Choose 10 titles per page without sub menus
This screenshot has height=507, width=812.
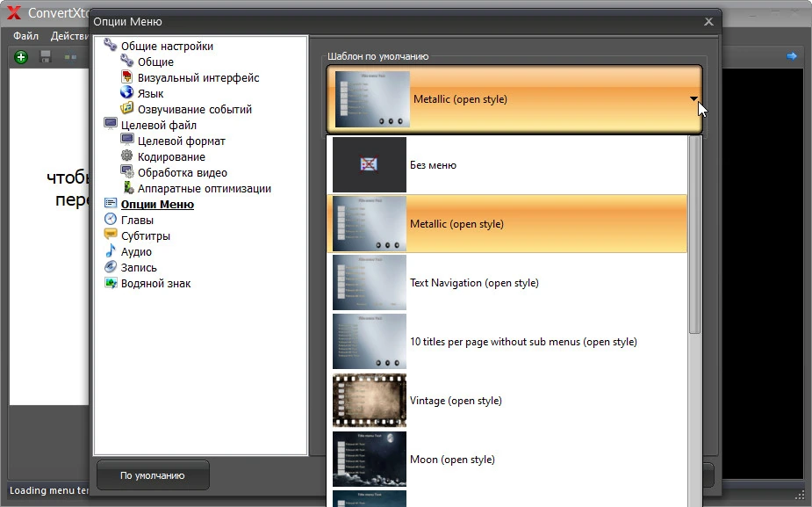(507, 342)
